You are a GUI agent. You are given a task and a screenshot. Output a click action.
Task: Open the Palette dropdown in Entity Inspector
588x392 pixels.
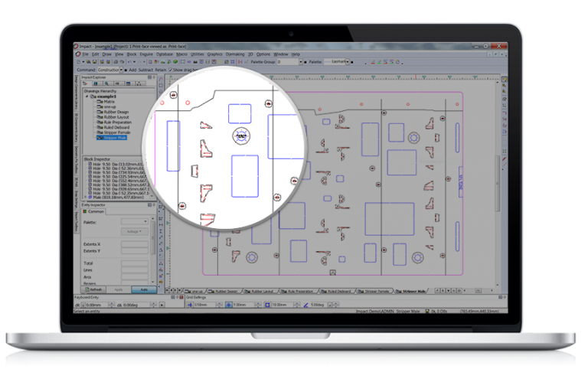click(x=135, y=222)
